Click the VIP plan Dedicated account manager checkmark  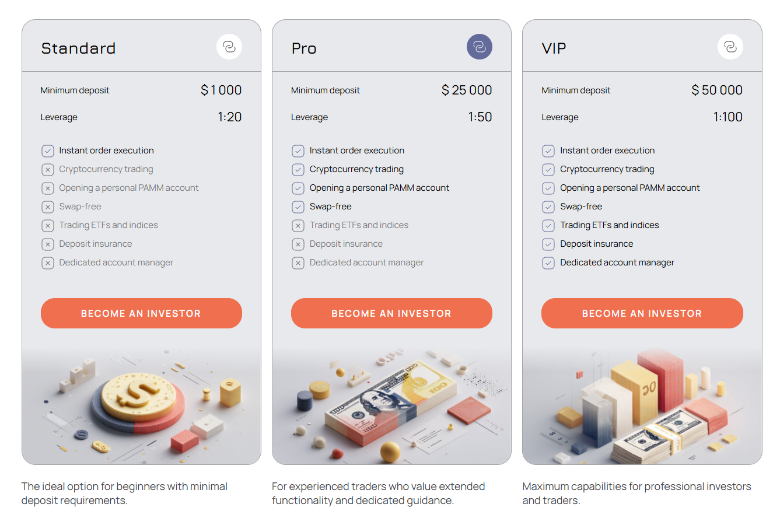coord(548,263)
